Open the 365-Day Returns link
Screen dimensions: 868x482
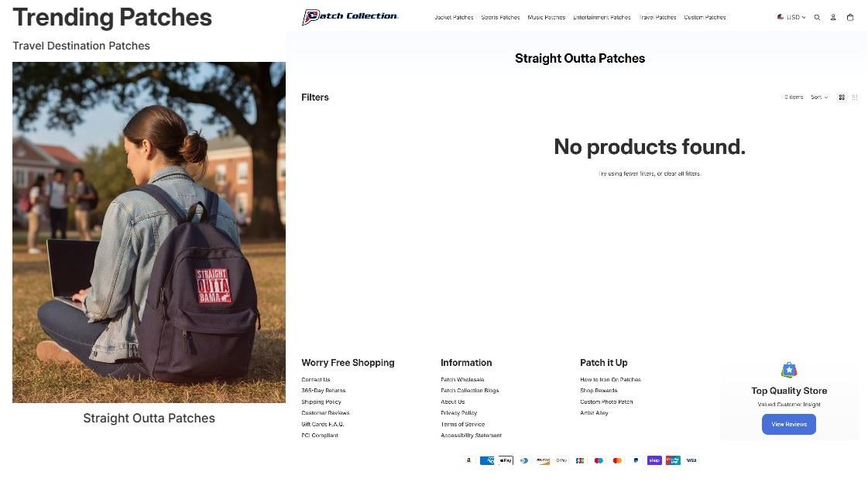tap(324, 391)
